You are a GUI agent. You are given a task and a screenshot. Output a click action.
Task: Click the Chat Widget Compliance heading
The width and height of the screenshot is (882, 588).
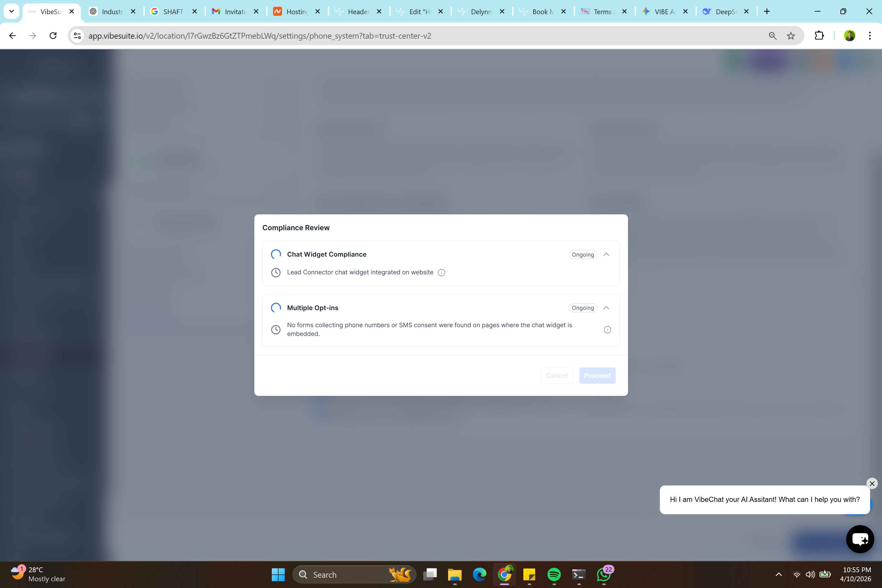tap(327, 254)
